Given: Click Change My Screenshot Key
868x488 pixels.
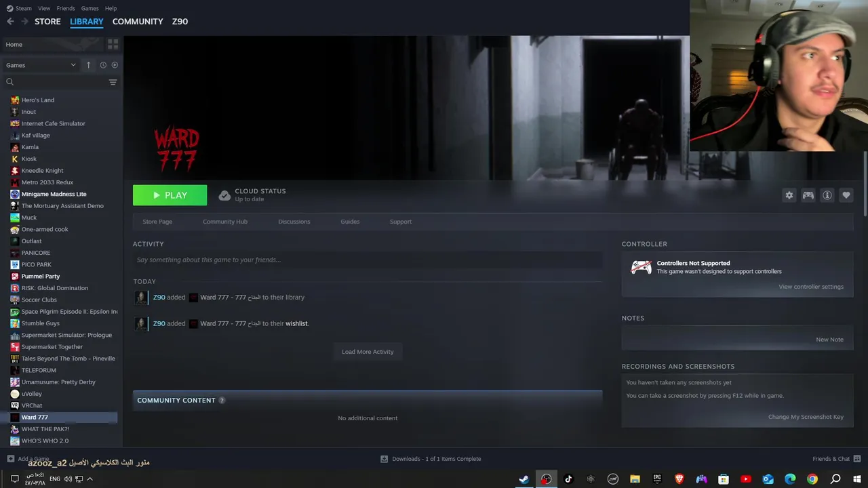Looking at the screenshot, I should pos(806,417).
